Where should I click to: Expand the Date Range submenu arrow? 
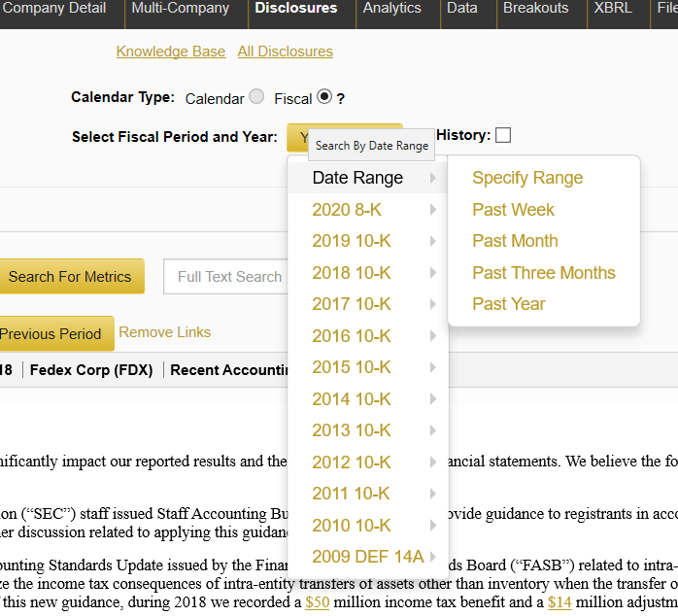pos(432,179)
